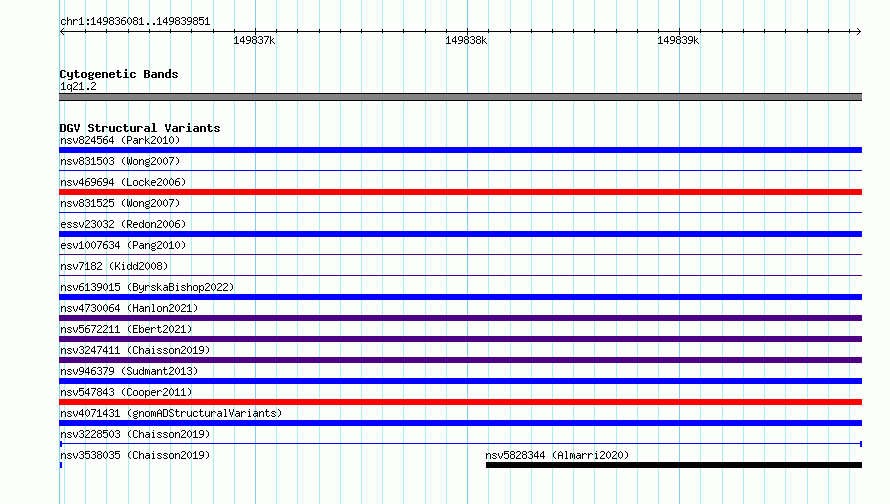890x504 pixels.
Task: Open variant nsv946379 (Sudmant2013) label
Action: coord(129,371)
